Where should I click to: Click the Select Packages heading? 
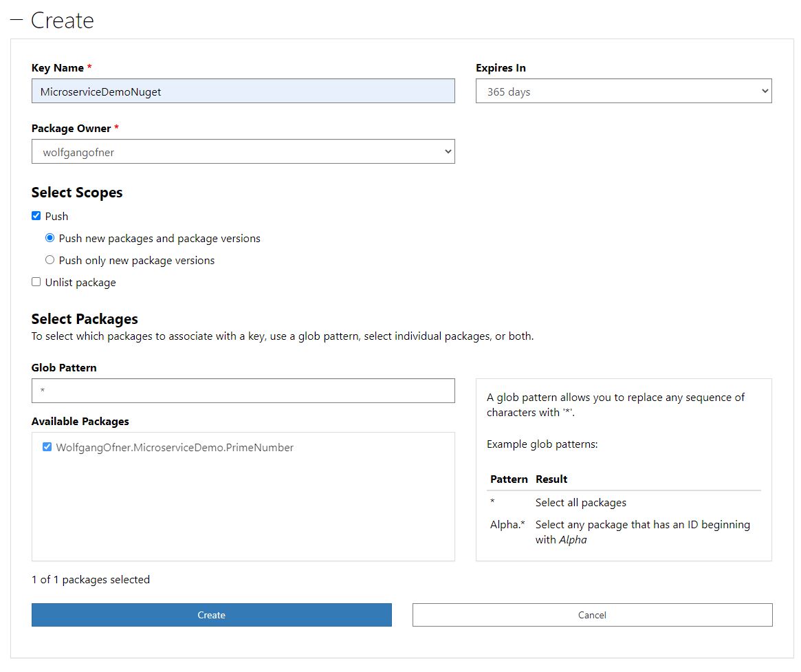84,319
